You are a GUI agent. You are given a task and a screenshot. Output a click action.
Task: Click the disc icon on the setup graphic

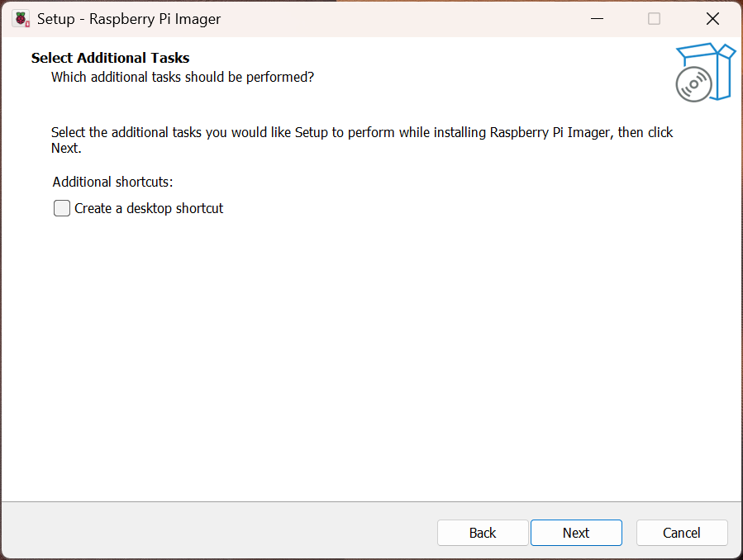(693, 84)
